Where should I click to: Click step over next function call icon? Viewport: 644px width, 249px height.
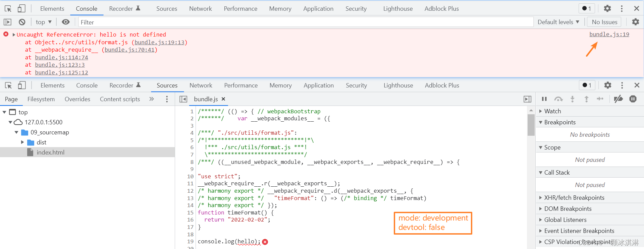pos(558,99)
